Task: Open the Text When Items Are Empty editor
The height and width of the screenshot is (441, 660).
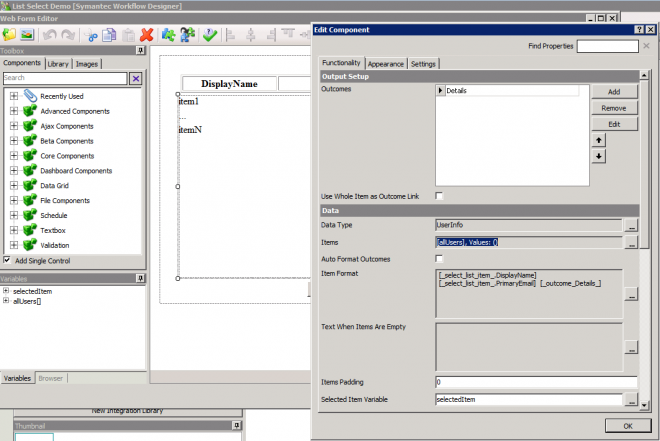Action: click(631, 348)
